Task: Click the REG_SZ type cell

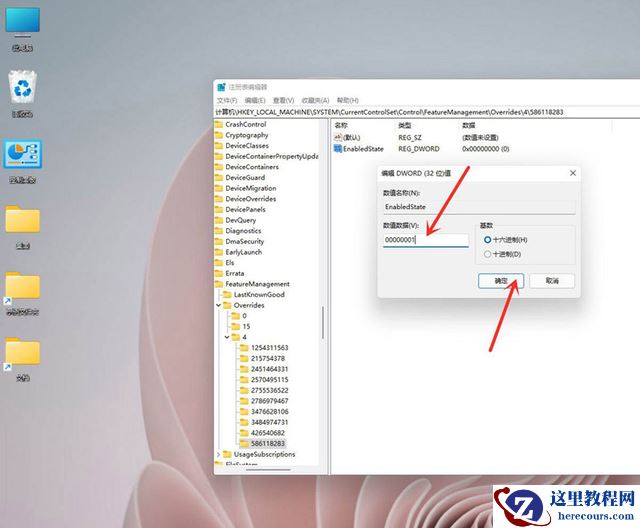Action: tap(410, 138)
